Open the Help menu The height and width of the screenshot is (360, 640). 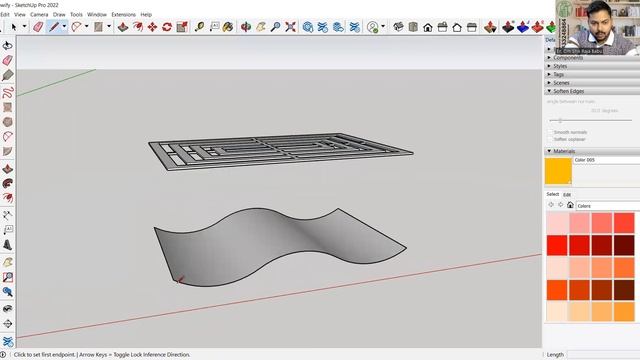[146, 14]
